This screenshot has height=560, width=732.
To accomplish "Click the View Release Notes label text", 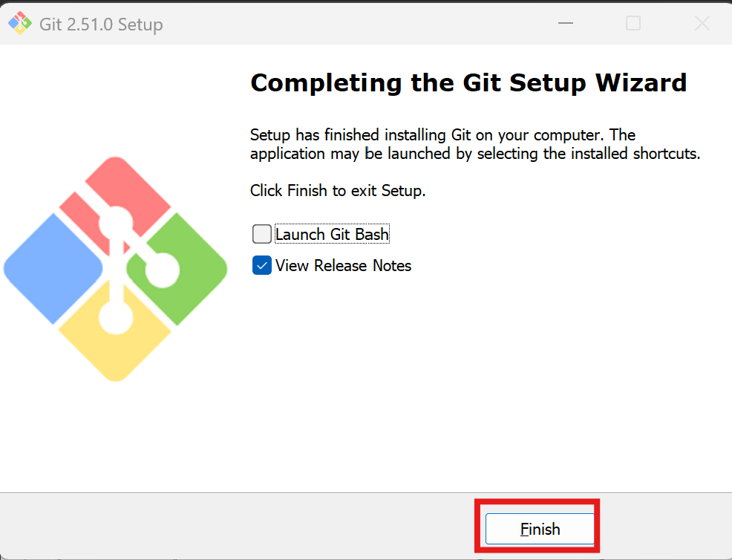I will [343, 265].
